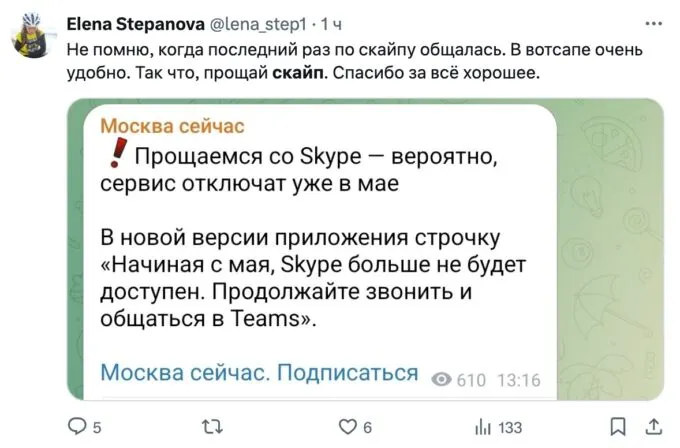Open the three-dot more options menu
680x448 pixels.
point(654,22)
